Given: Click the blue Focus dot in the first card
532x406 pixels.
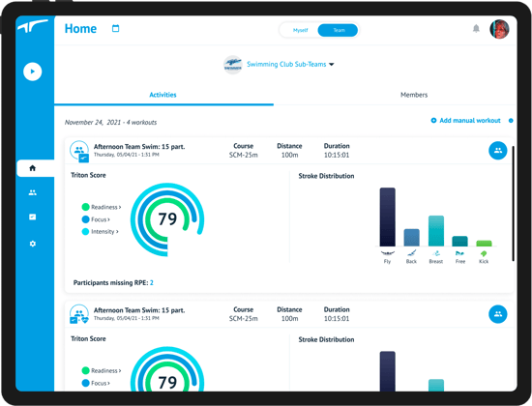Looking at the screenshot, I should point(85,219).
